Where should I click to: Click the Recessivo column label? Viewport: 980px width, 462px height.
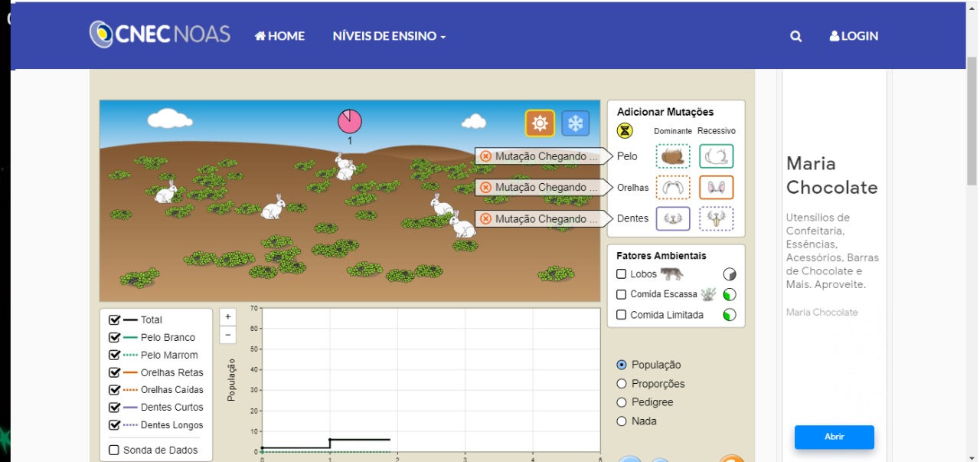point(717,131)
